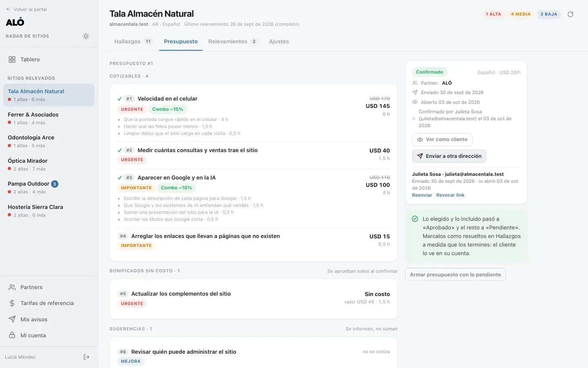The width and height of the screenshot is (588, 368).
Task: Click item #4 Arreglar los enlaces title
Action: coord(205,236)
